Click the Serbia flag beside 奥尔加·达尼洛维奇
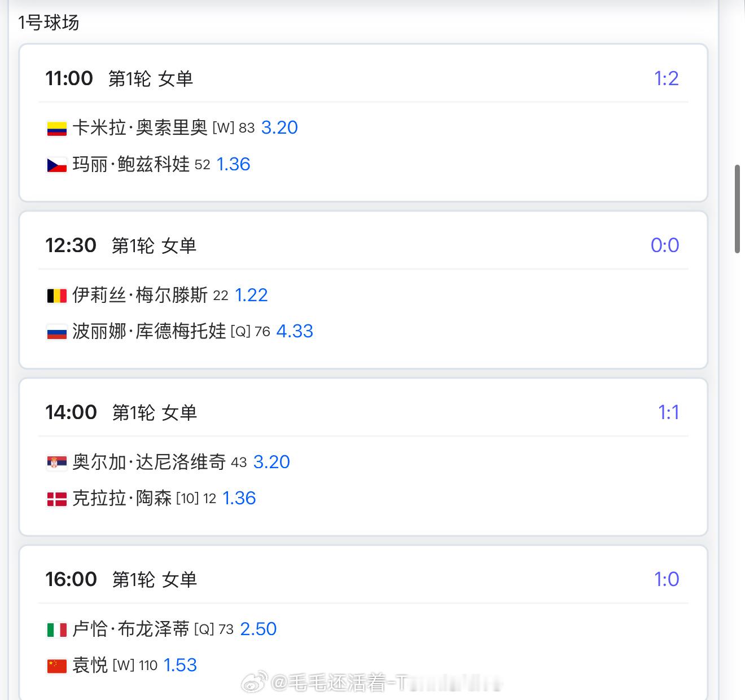Screen dimensions: 745x700 pyautogui.click(x=56, y=463)
